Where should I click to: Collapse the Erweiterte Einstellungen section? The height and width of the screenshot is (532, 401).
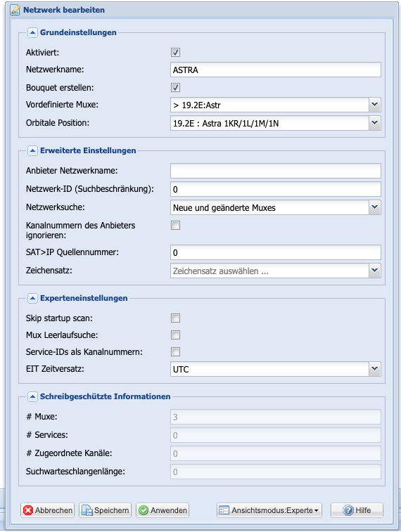[32, 150]
